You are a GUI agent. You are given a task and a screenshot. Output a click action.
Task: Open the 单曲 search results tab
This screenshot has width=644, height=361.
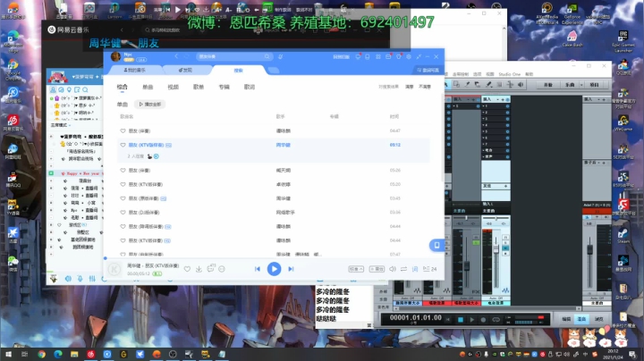pyautogui.click(x=148, y=87)
